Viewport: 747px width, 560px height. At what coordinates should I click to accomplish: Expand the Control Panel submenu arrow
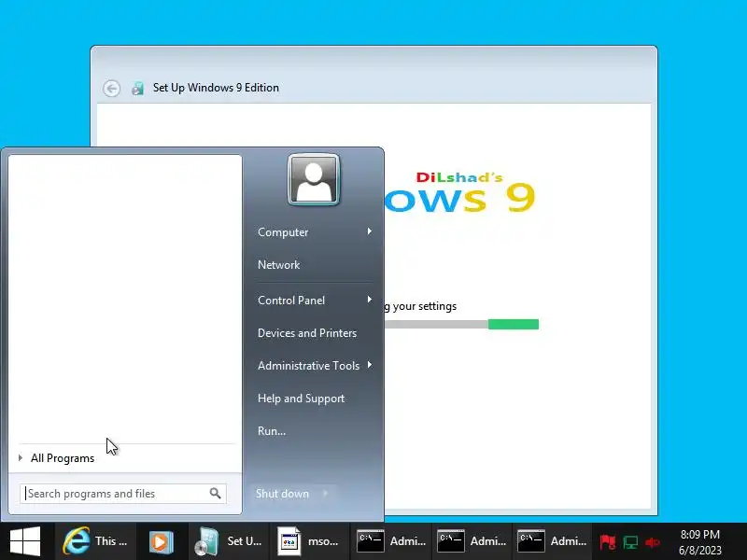(369, 300)
